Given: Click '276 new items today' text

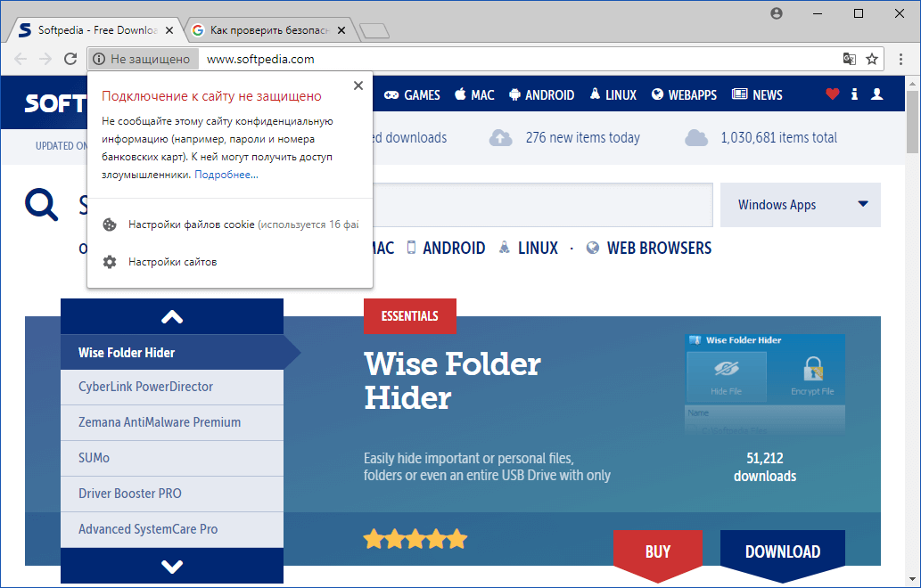Looking at the screenshot, I should pos(583,137).
